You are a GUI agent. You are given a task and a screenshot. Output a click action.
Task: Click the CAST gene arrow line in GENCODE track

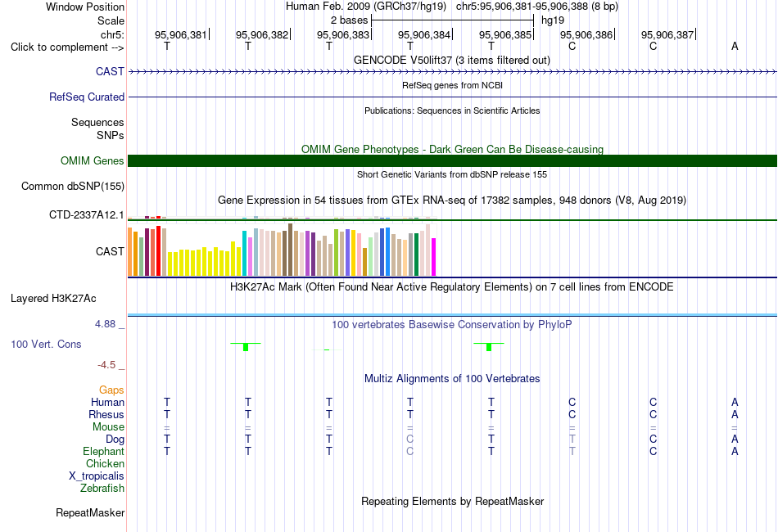click(x=452, y=72)
